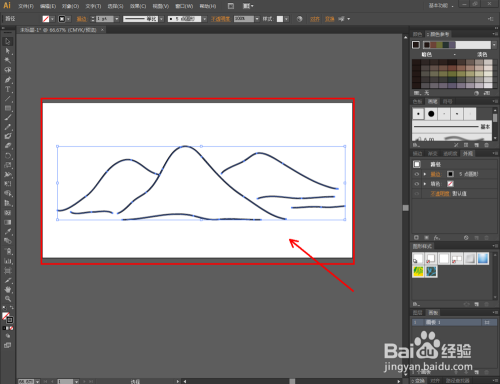Open the File 文件(F) menu
Image resolution: width=500 pixels, height=384 pixels.
click(x=26, y=6)
